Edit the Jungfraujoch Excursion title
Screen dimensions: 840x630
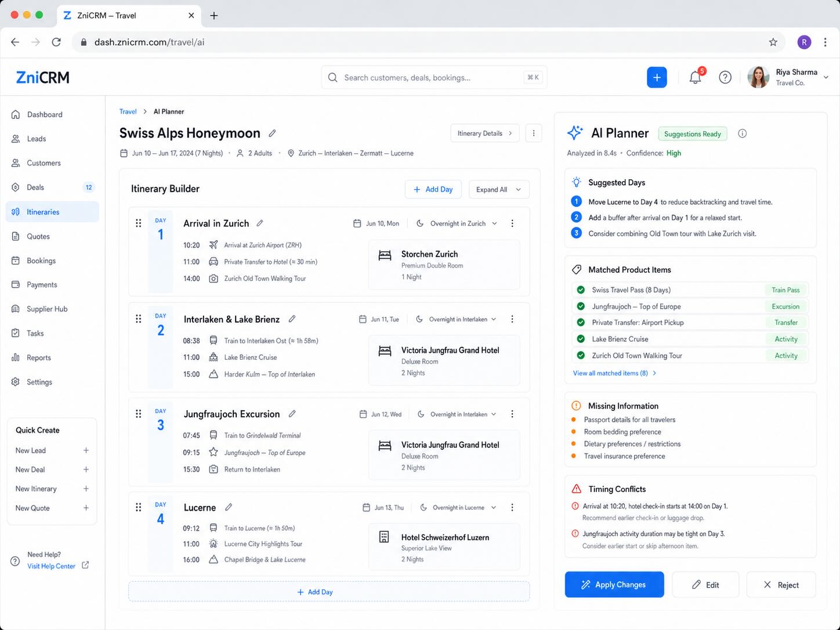pyautogui.click(x=292, y=414)
